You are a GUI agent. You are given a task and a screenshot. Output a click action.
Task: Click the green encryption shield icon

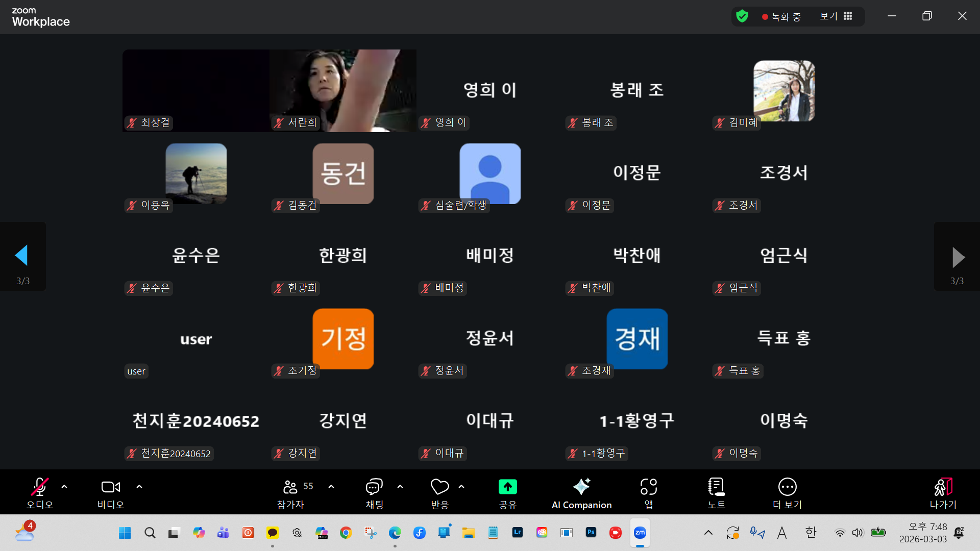(x=742, y=16)
